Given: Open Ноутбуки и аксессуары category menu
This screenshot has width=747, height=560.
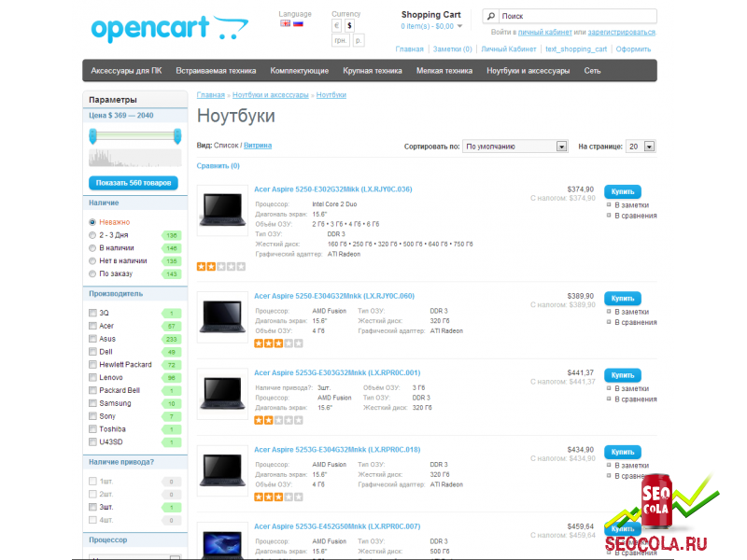Looking at the screenshot, I should click(528, 71).
